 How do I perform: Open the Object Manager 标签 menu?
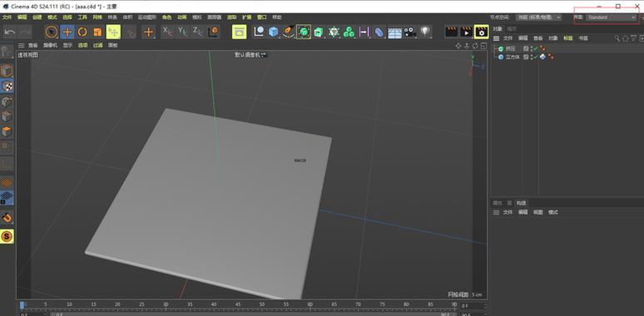(x=568, y=38)
